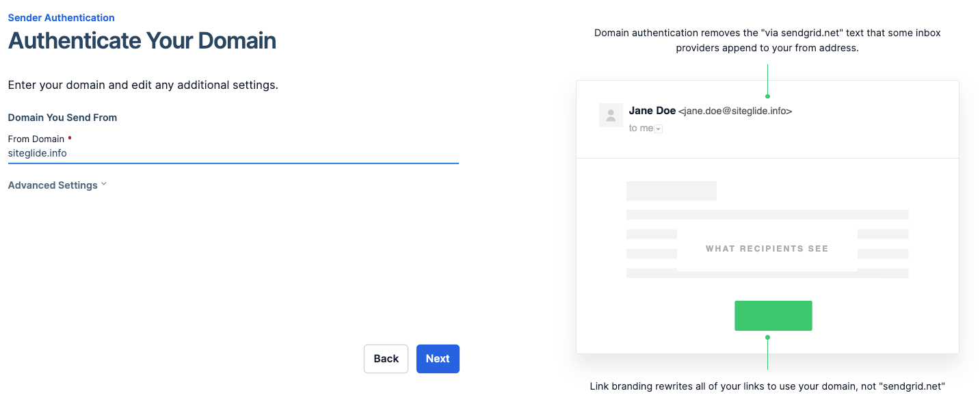Click the Link branding description text
Viewport: 980px width, 417px height.
point(767,387)
